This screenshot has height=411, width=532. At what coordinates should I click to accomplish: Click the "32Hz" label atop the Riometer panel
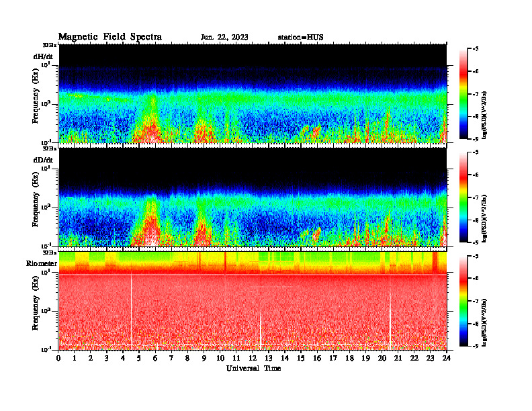click(x=50, y=253)
